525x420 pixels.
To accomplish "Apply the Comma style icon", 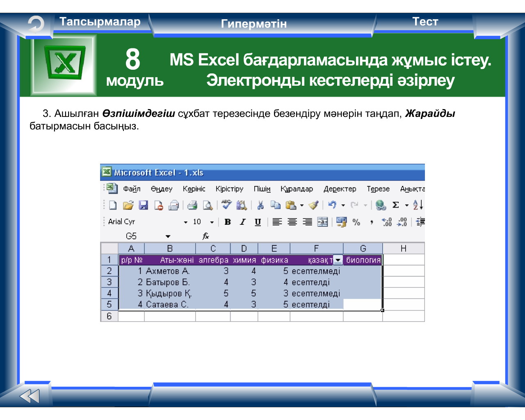I will pos(372,222).
